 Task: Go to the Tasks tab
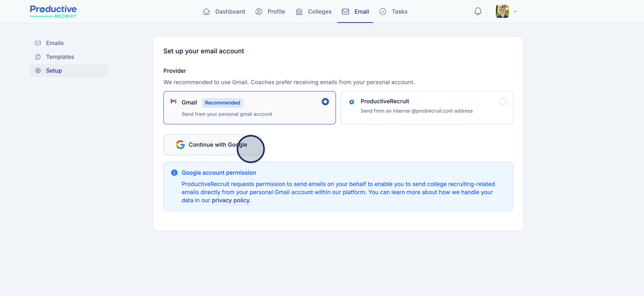pyautogui.click(x=394, y=12)
